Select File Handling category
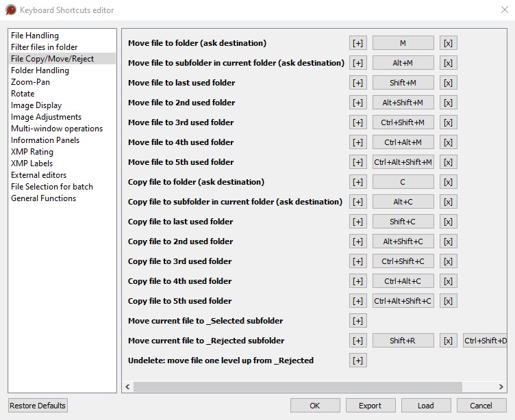The height and width of the screenshot is (420, 515). coord(35,36)
